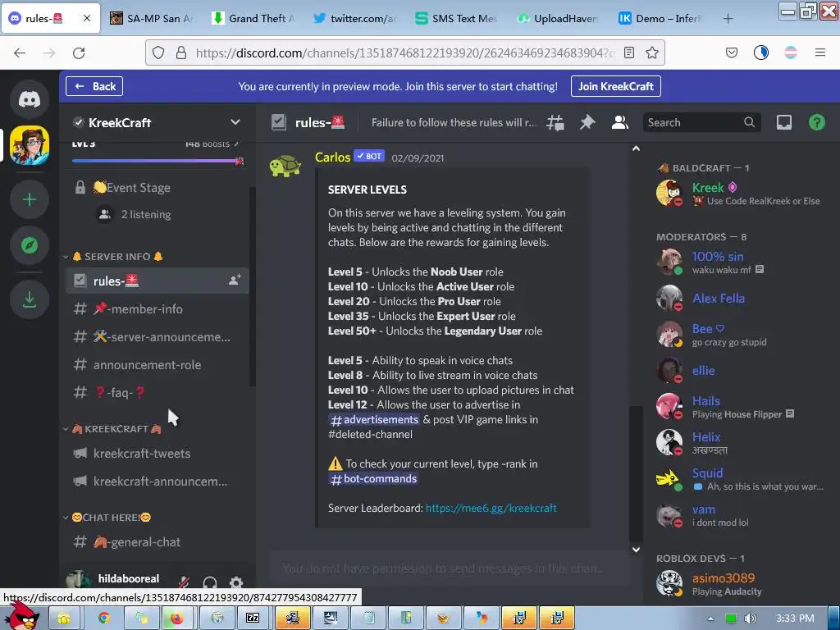Image resolution: width=840 pixels, height=630 pixels.
Task: Open Chrome from the taskbar
Action: pos(103,619)
